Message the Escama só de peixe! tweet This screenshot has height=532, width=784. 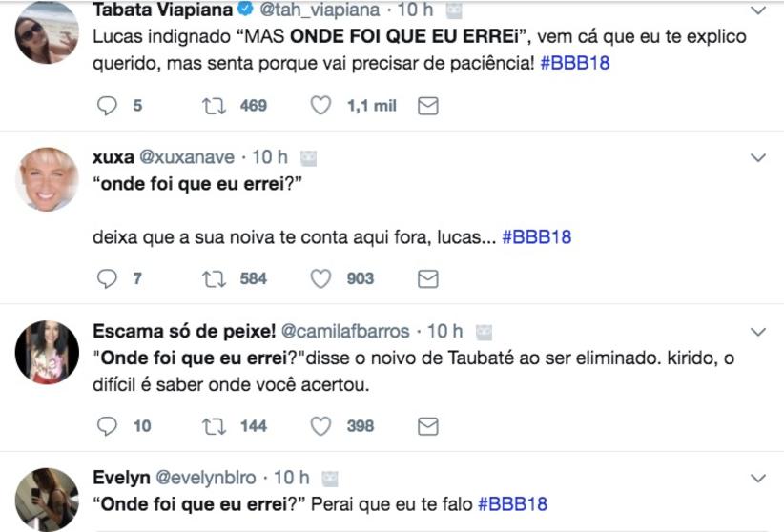tap(428, 426)
